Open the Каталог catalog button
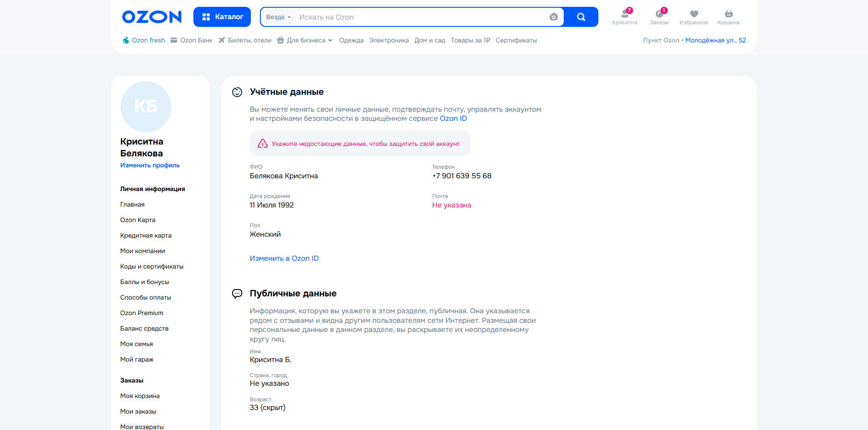 click(x=222, y=17)
